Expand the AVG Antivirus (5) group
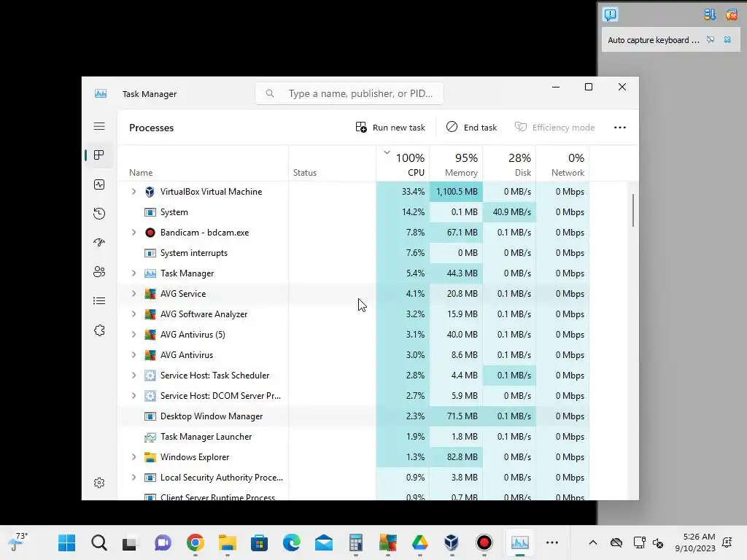Image resolution: width=747 pixels, height=560 pixels. click(x=134, y=334)
